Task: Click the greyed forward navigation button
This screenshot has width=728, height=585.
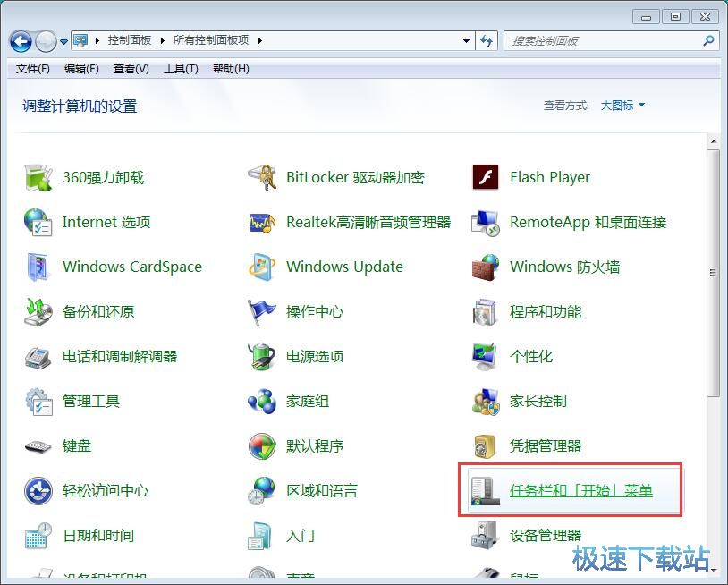Action: (x=46, y=42)
